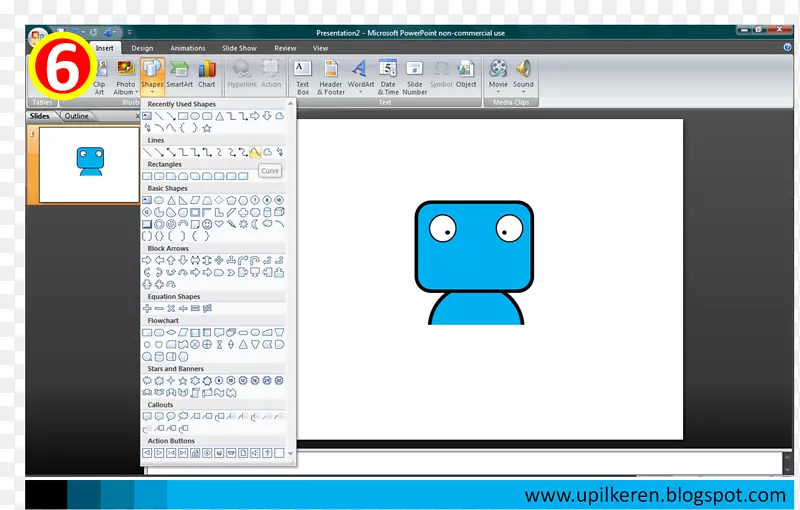This screenshot has width=800, height=510.
Task: Insert the Multiply equation shape
Action: coord(171,308)
